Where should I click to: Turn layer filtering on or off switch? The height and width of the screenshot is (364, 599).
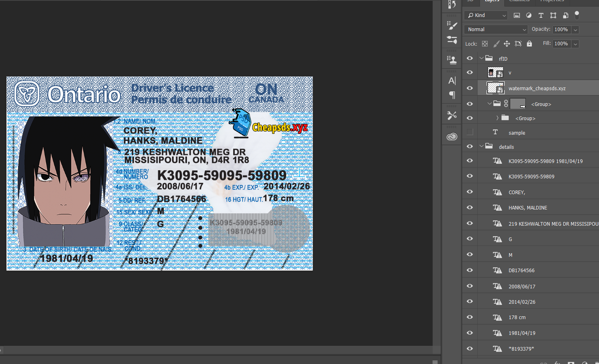[x=577, y=15]
